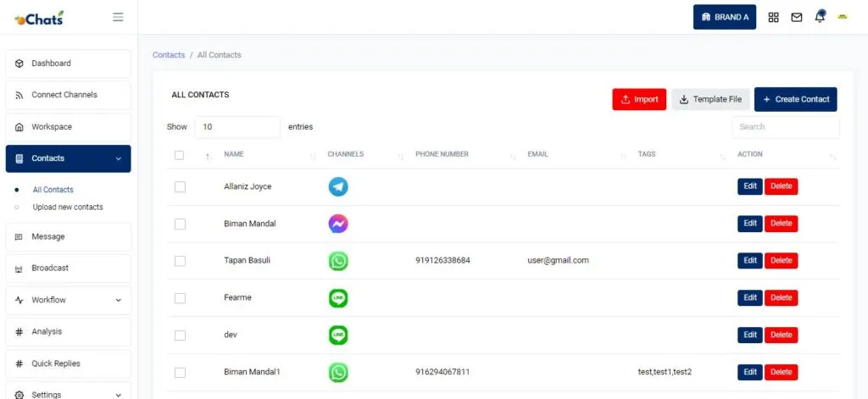Delete the Biman Mandal contact
Image resolution: width=868 pixels, height=399 pixels.
pos(781,224)
